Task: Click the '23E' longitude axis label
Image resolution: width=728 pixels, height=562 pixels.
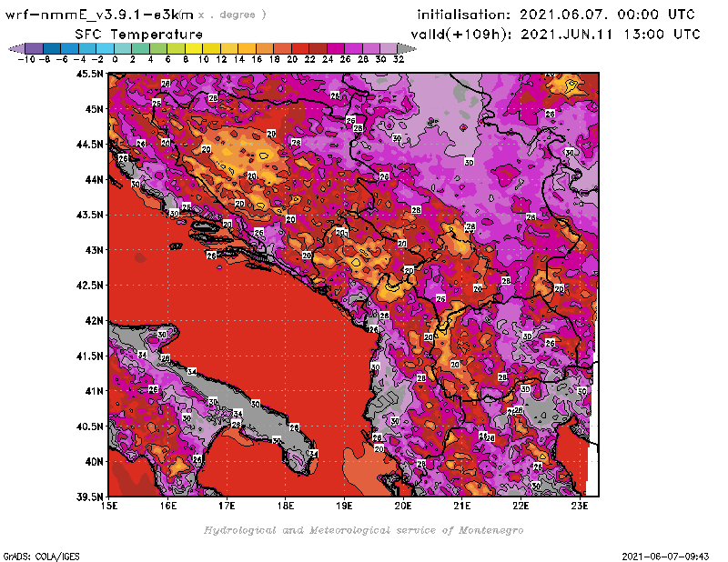Action: click(x=580, y=506)
